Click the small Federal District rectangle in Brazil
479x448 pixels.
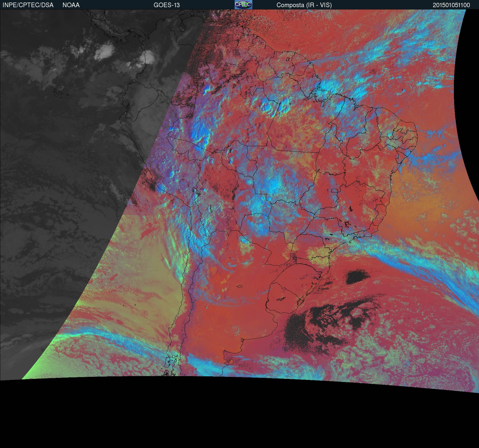click(x=334, y=190)
